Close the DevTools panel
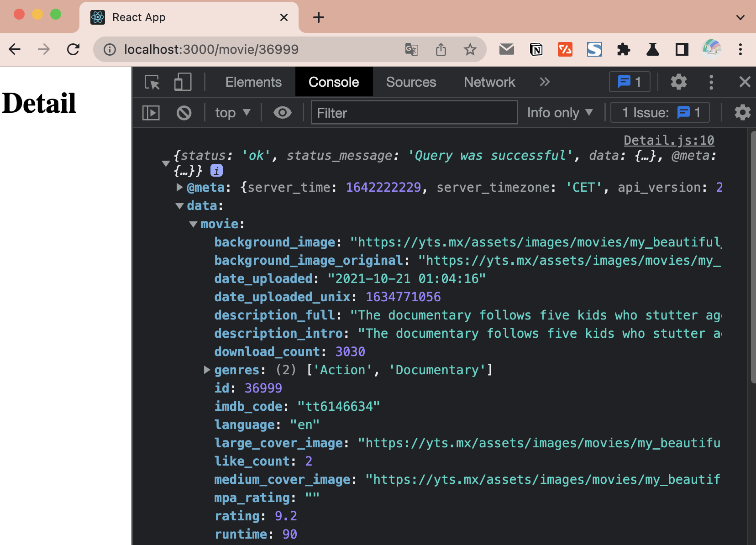Image resolution: width=756 pixels, height=545 pixels. tap(745, 82)
